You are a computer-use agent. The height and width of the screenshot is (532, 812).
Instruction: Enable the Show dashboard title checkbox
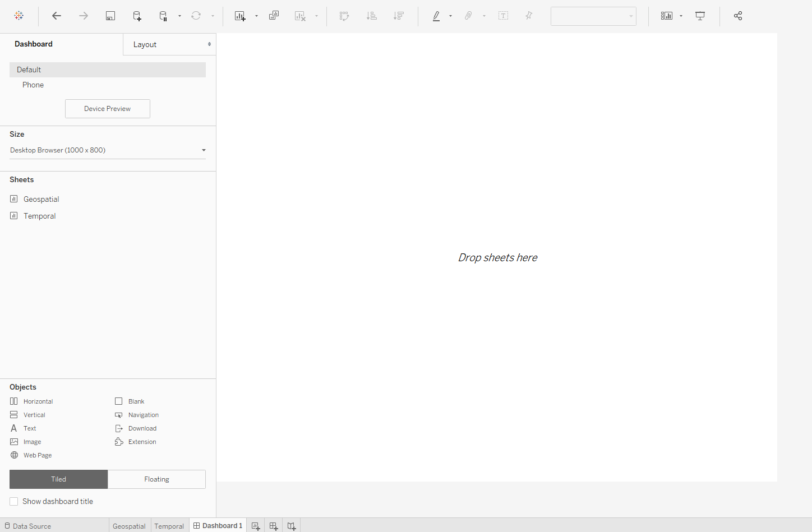pos(14,501)
